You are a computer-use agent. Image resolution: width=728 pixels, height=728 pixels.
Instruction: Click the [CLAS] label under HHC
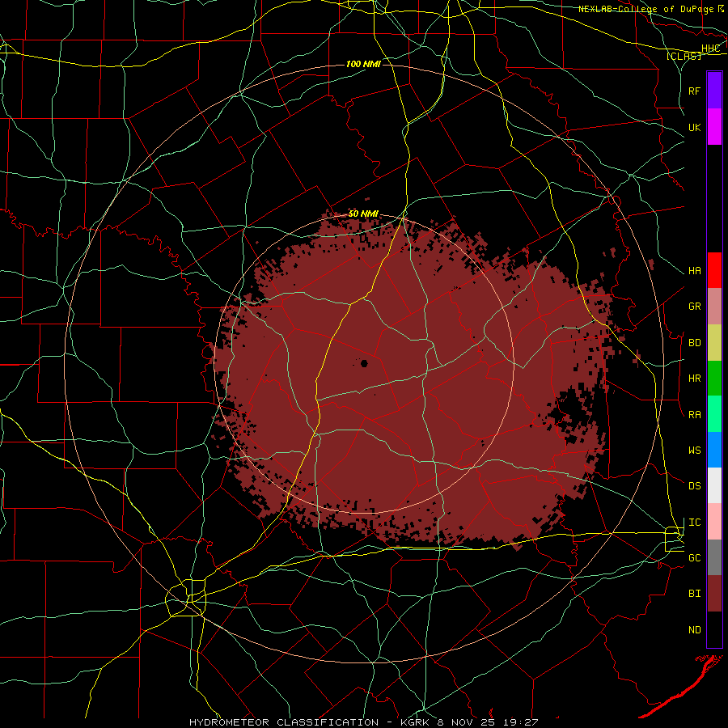click(x=684, y=56)
